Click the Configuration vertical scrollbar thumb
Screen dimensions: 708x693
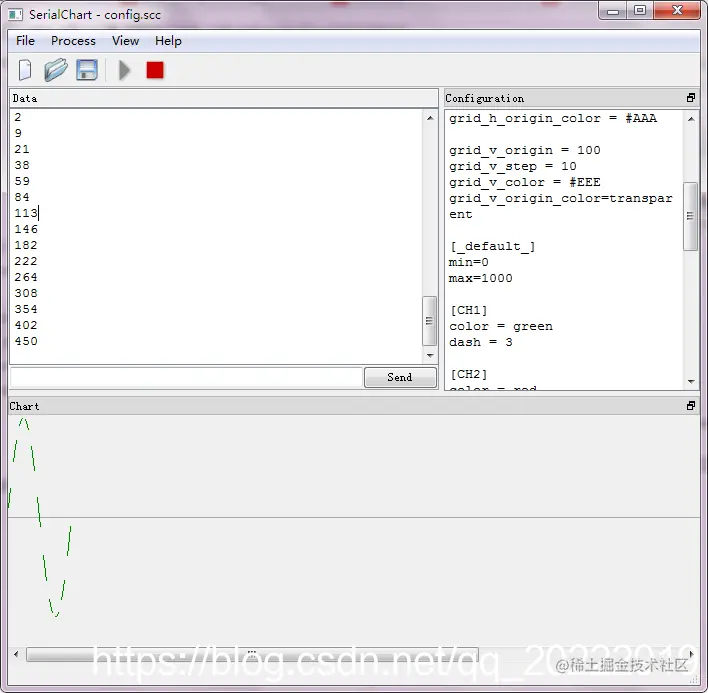point(690,216)
